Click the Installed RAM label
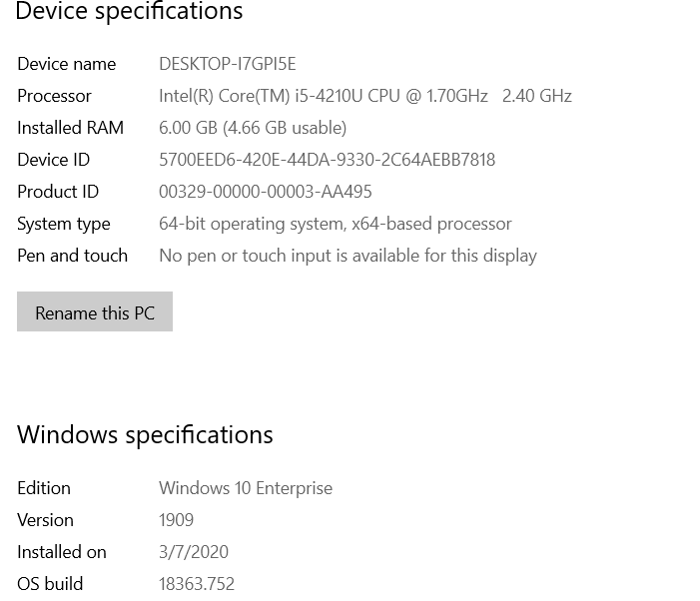 pos(71,128)
